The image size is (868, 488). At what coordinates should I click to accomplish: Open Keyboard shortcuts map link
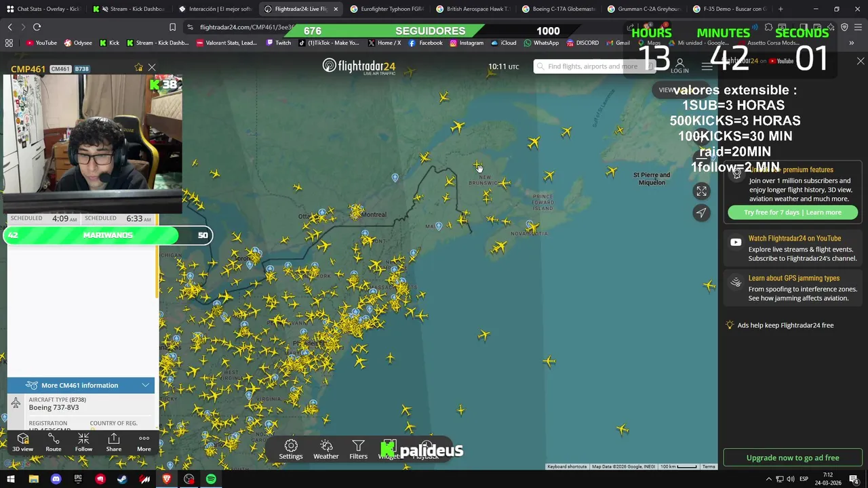567,466
